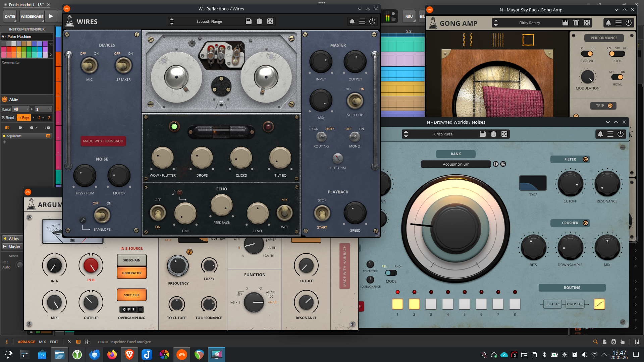This screenshot has width=644, height=362.
Task: Enable the FILTER power toggle in Noises
Action: (586, 159)
